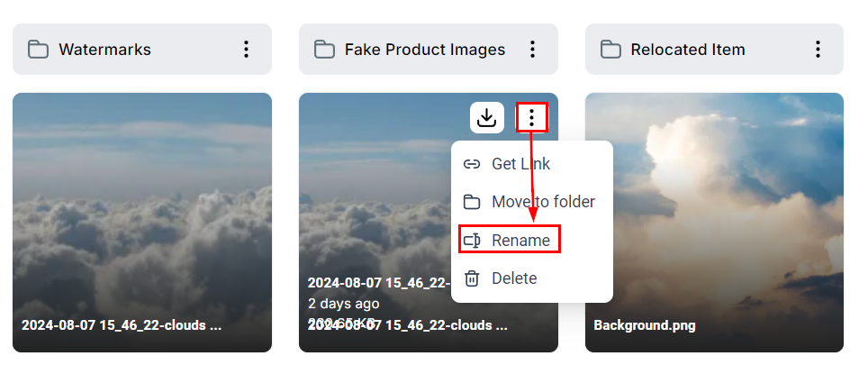Viewport: 868px width, 374px height.
Task: Click the trash icon beside Delete
Action: tap(471, 278)
